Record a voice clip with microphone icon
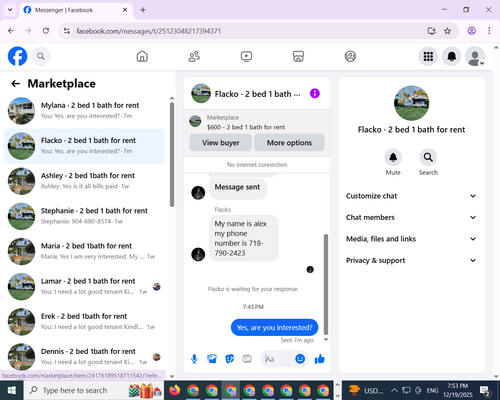Image resolution: width=500 pixels, height=400 pixels. click(194, 359)
